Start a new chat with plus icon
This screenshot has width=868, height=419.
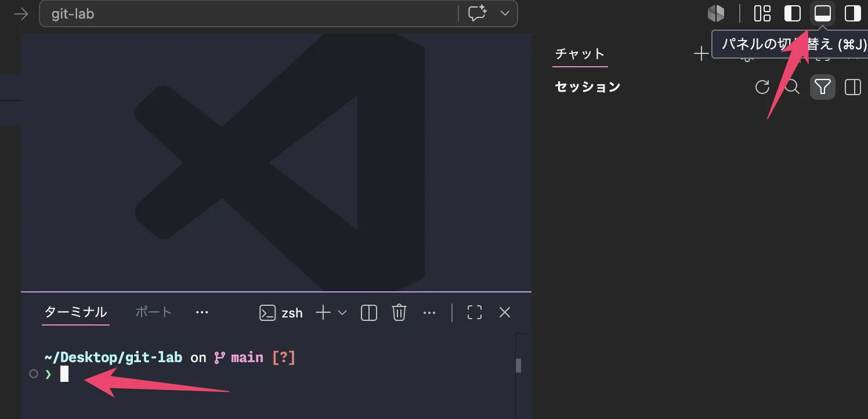click(x=701, y=54)
